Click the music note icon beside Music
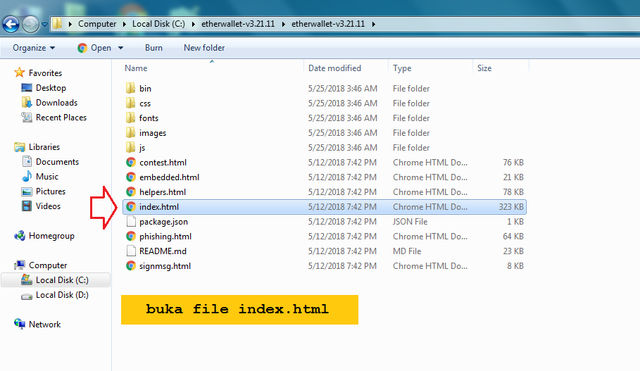Viewport: 640px width, 371px height. (27, 176)
